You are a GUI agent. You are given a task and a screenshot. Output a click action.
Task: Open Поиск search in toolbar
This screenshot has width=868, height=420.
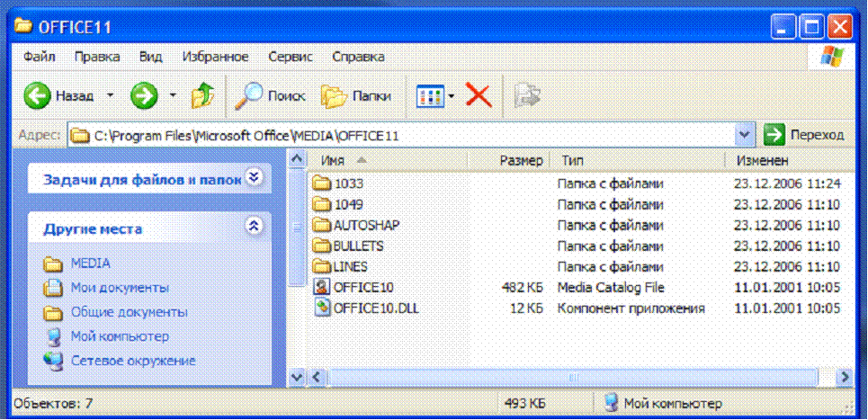(x=270, y=96)
